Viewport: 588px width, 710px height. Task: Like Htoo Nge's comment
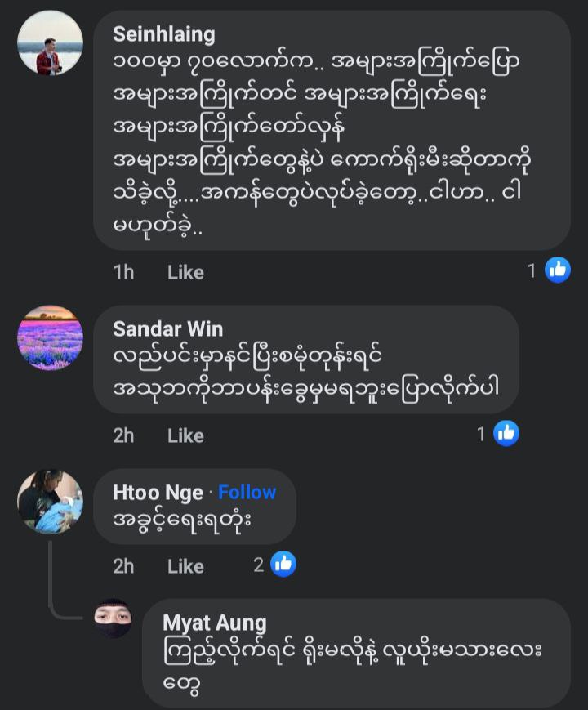pyautogui.click(x=185, y=565)
